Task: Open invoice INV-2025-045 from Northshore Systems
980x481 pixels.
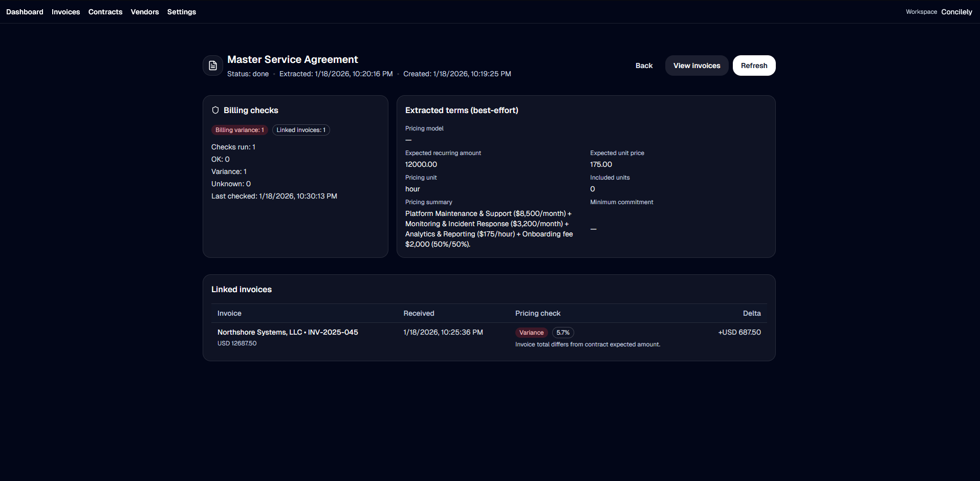Action: 287,332
